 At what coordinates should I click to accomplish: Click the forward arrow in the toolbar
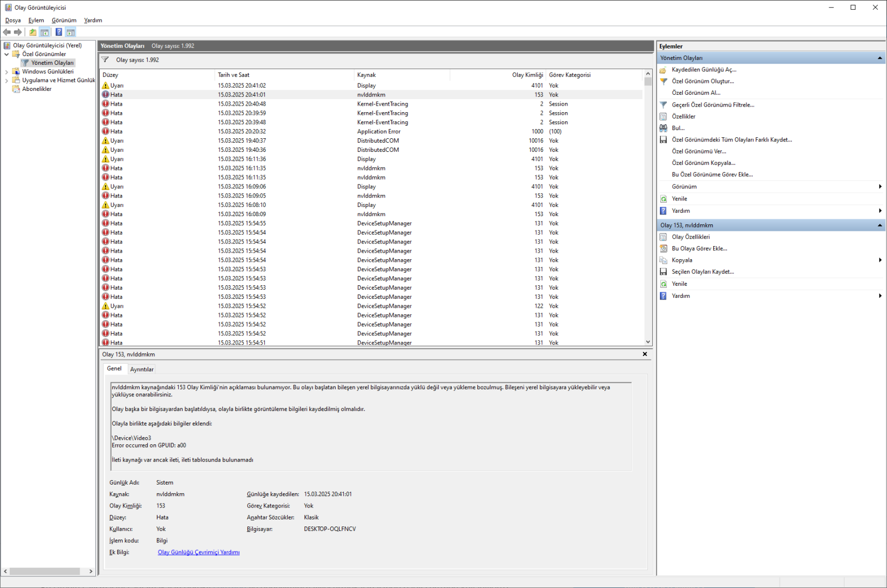pos(18,32)
